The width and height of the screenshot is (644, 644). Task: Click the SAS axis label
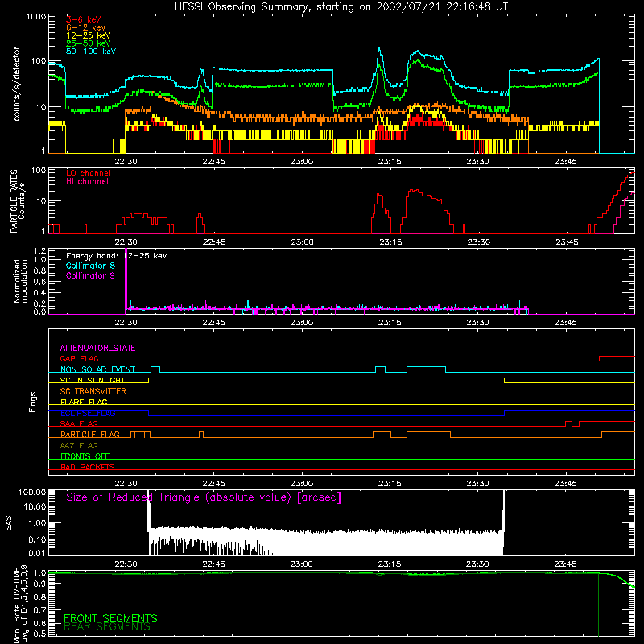pos(9,523)
